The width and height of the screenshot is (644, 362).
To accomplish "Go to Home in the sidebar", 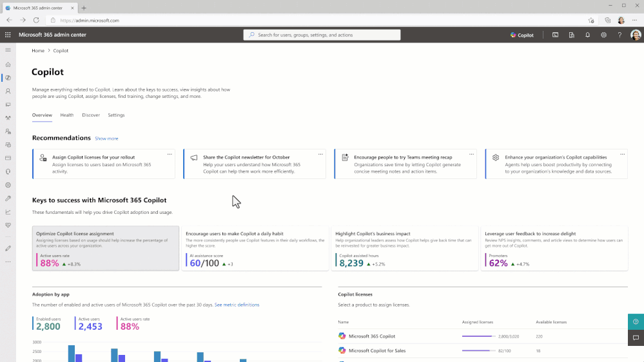I will (x=8, y=64).
